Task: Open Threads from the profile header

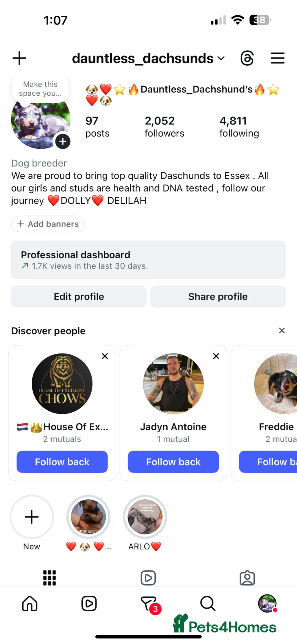Action: [247, 58]
